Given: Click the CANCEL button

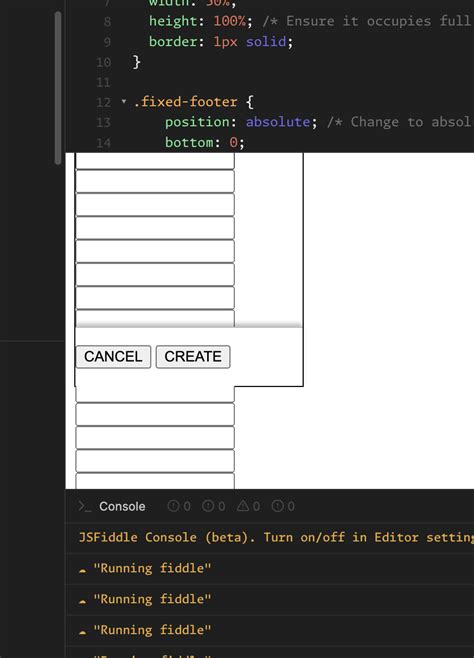Looking at the screenshot, I should (x=113, y=357).
